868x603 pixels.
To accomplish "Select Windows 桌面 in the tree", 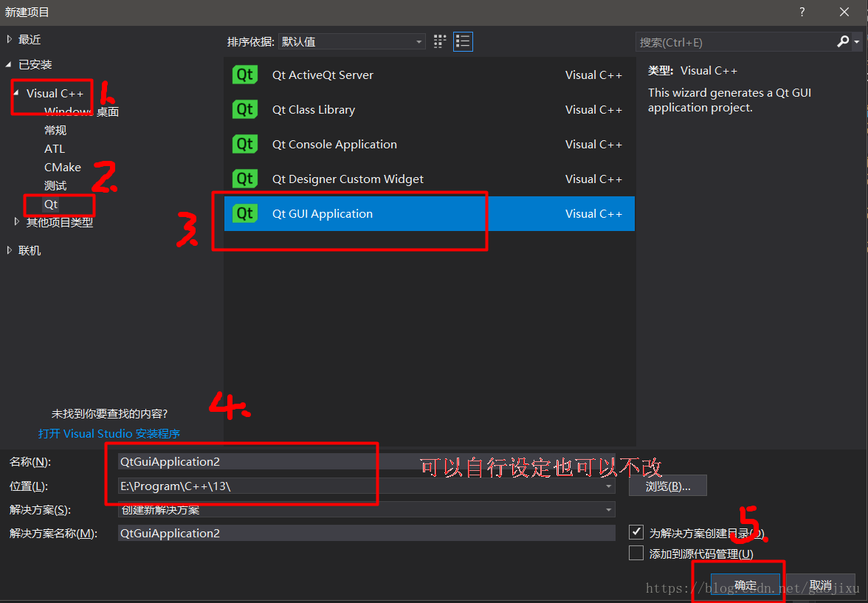I will click(81, 112).
